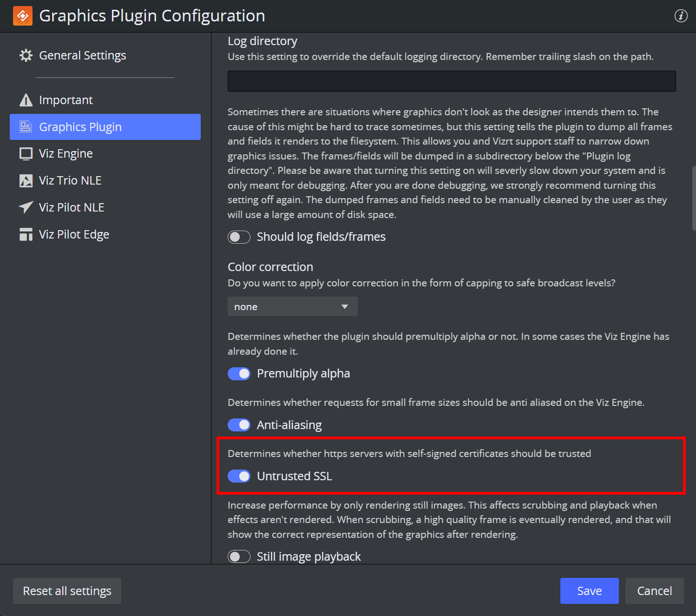This screenshot has width=696, height=616.
Task: Click the Graphics Plugin sidebar icon
Action: coord(26,127)
